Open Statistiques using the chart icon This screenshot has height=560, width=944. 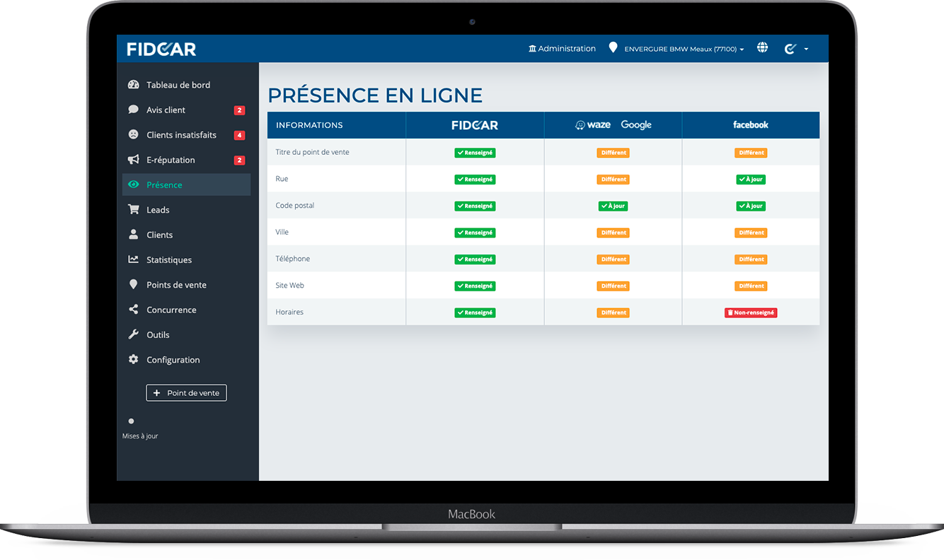[134, 259]
